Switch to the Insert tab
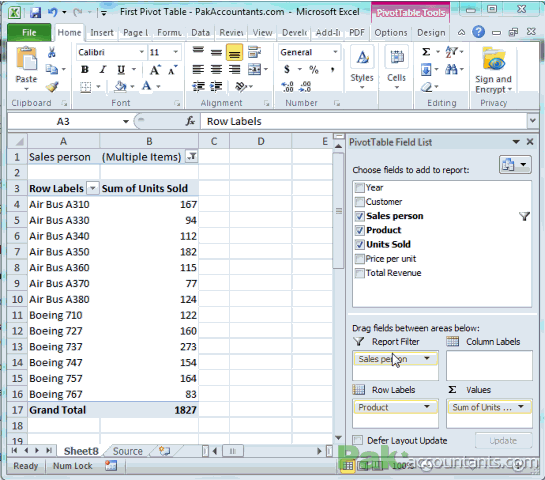 tap(102, 33)
